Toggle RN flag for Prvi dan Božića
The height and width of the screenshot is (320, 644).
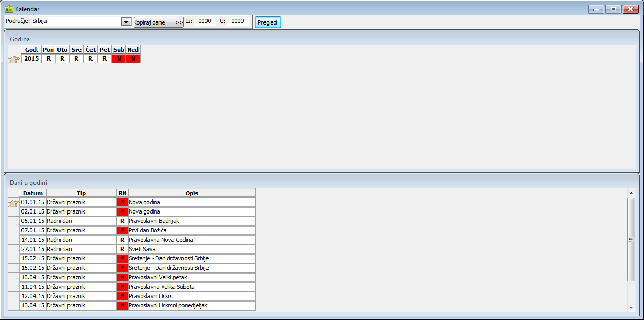pos(123,230)
